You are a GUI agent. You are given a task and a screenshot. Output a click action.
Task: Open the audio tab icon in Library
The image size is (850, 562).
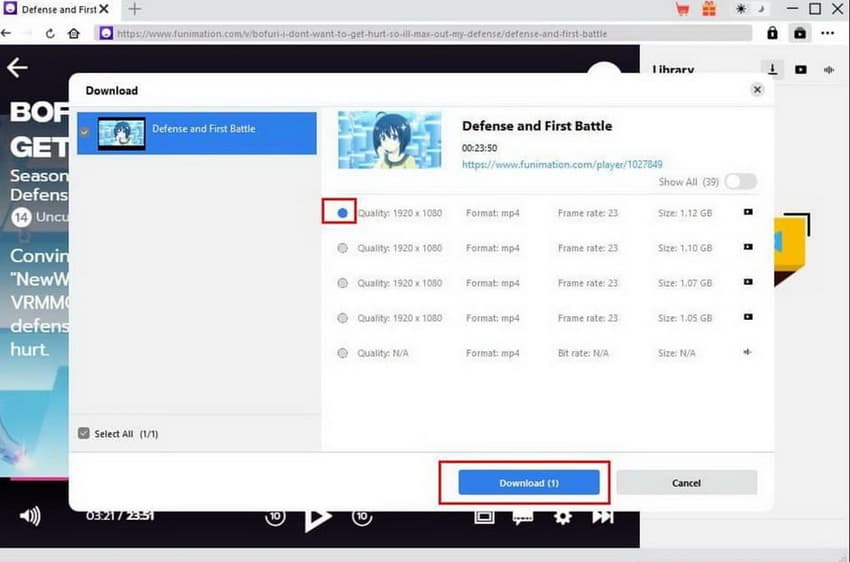pos(829,70)
